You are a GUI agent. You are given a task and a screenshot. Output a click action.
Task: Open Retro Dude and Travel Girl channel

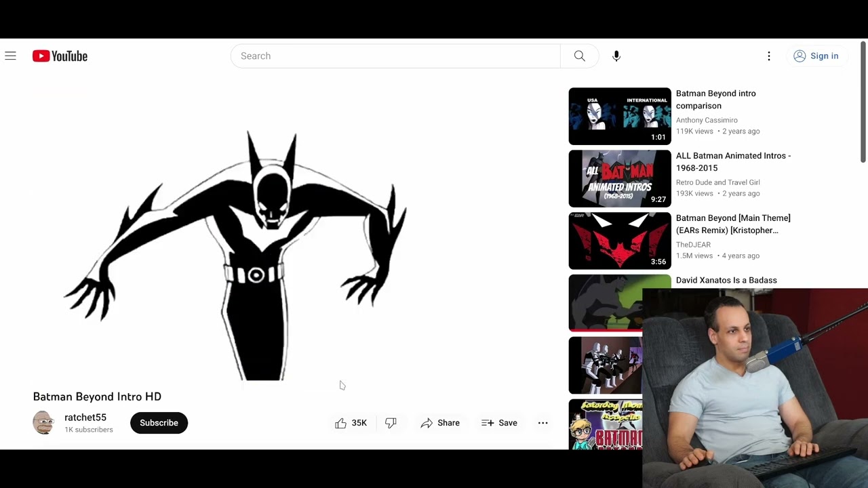tap(717, 182)
